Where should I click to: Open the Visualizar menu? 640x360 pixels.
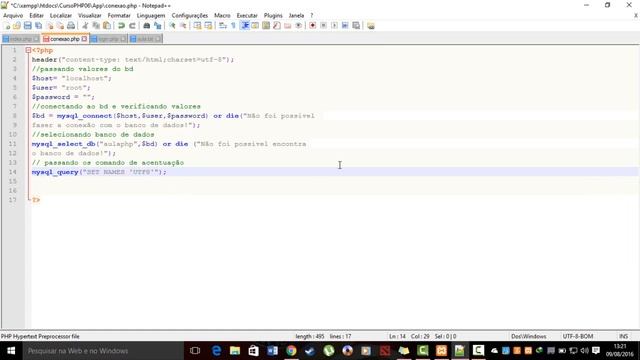click(x=90, y=16)
